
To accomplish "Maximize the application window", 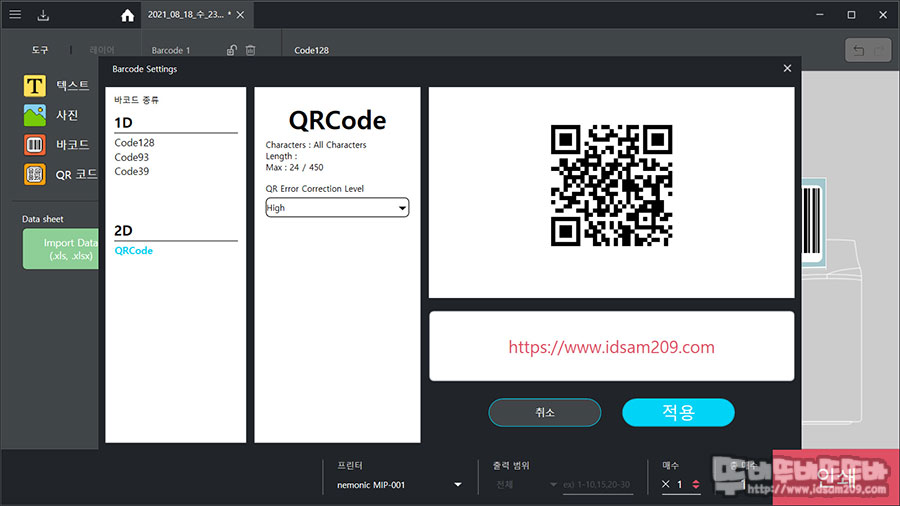I will pyautogui.click(x=851, y=15).
